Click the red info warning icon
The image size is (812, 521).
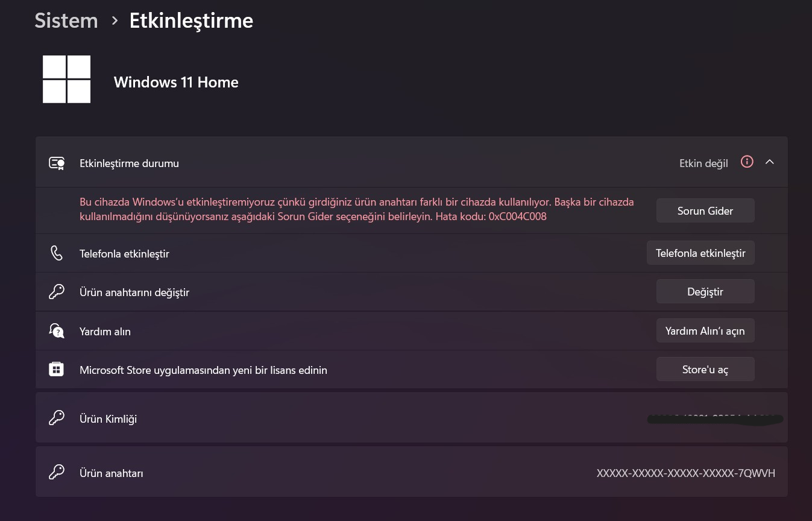coord(747,162)
